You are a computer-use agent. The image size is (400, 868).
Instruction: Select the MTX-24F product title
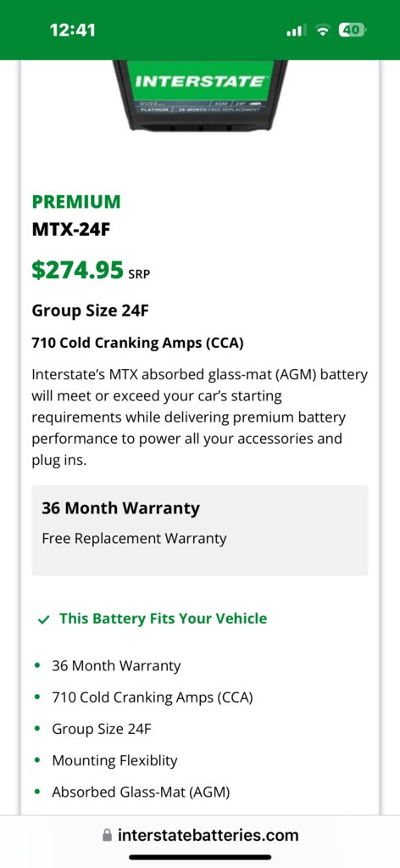click(x=71, y=228)
